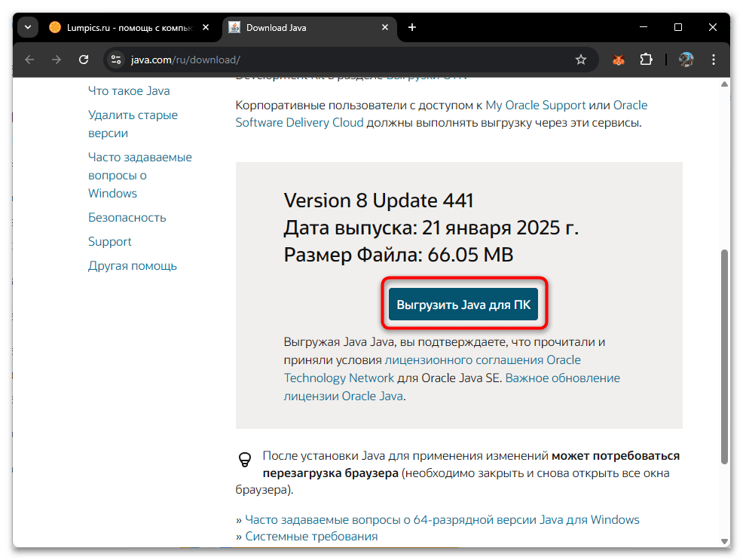The image size is (743, 560).
Task: Click the vertical scrollbar thumb
Action: point(724,357)
